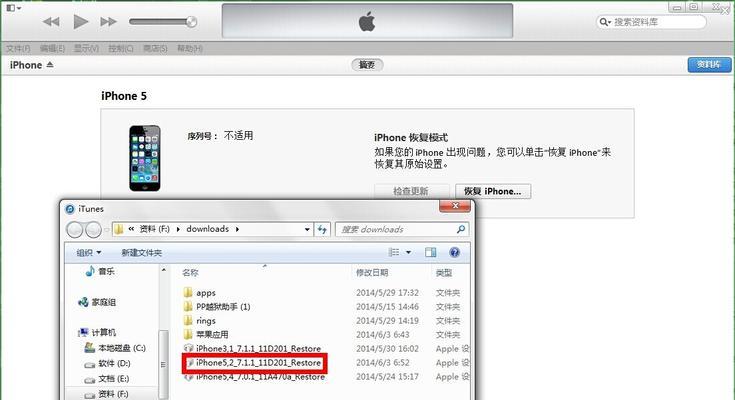735x400 pixels.
Task: Sort by the 名称 column header
Action: (x=190, y=272)
